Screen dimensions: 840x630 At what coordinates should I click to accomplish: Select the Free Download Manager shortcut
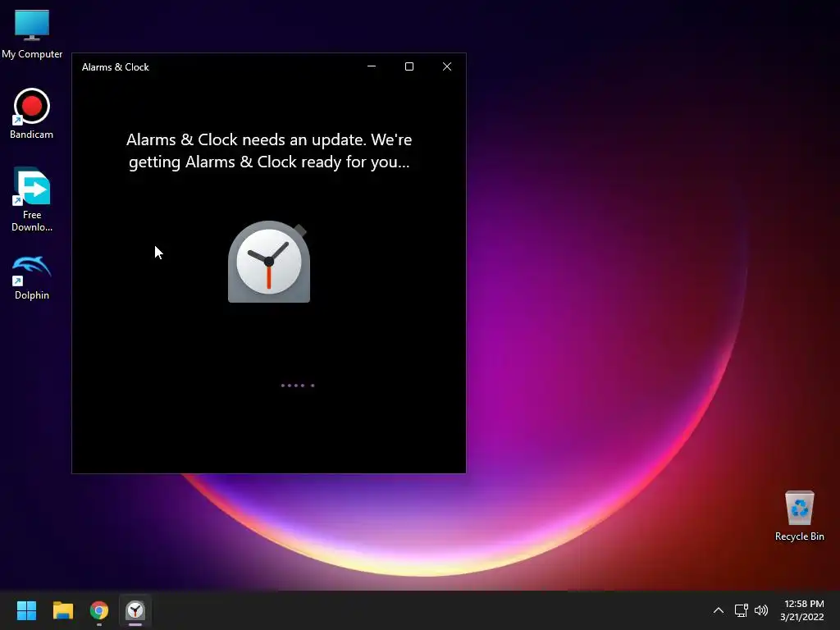tap(32, 199)
